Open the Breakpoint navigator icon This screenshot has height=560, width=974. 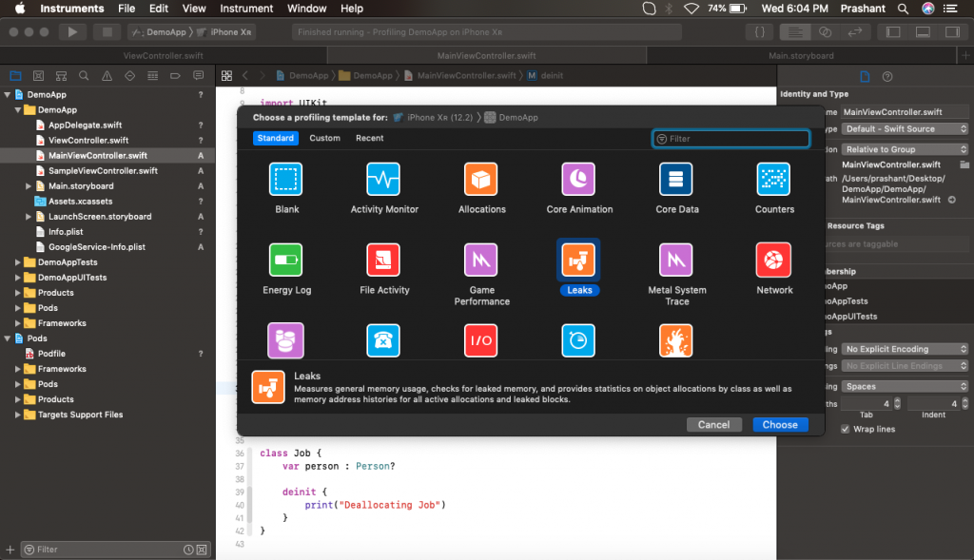tap(175, 76)
